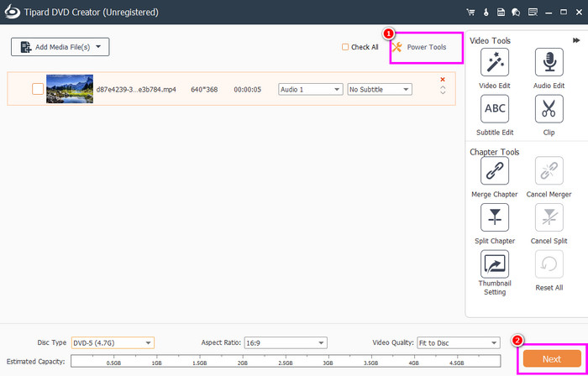
Task: Open the Video Edit tool
Action: [495, 62]
